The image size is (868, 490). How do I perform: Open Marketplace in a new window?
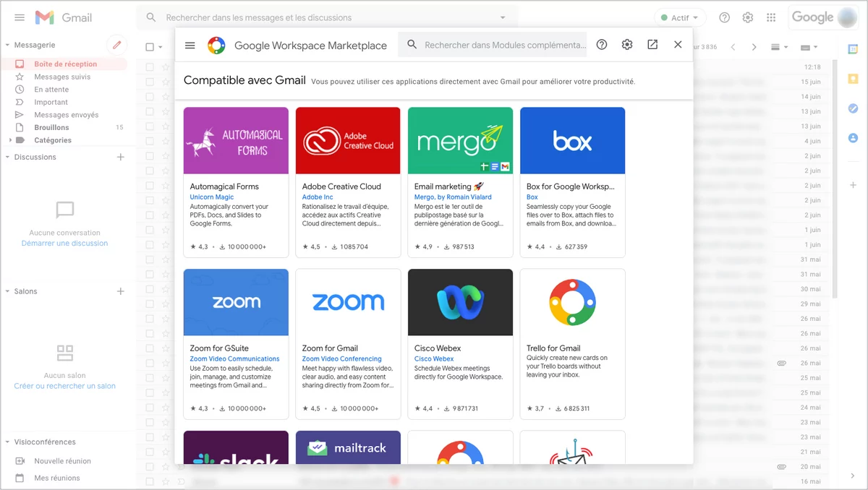pyautogui.click(x=652, y=45)
